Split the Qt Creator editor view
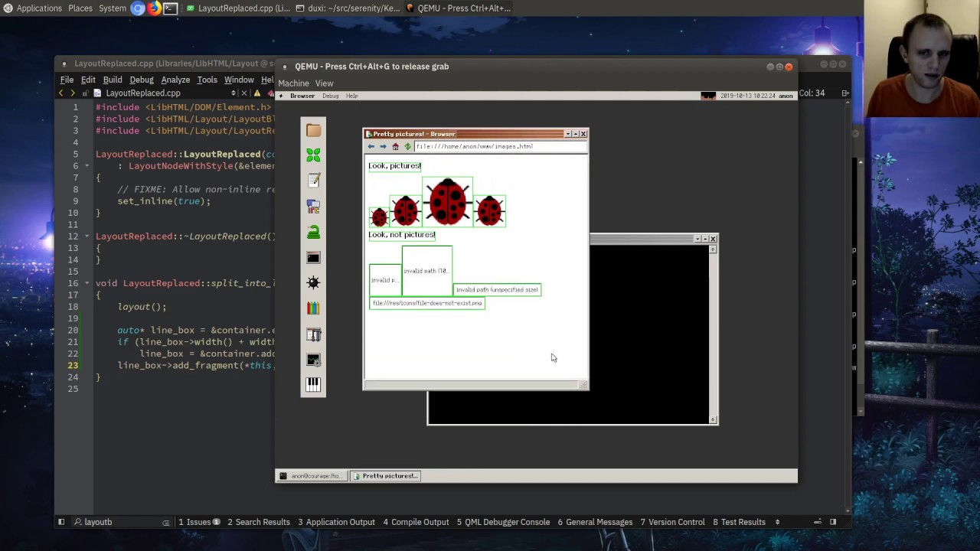Image resolution: width=980 pixels, height=551 pixels. pos(845,93)
